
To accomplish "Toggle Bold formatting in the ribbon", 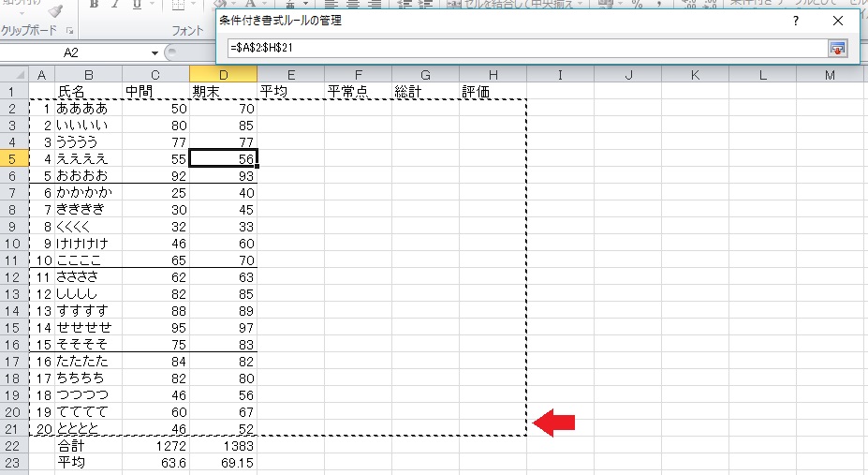I will pos(95,5).
